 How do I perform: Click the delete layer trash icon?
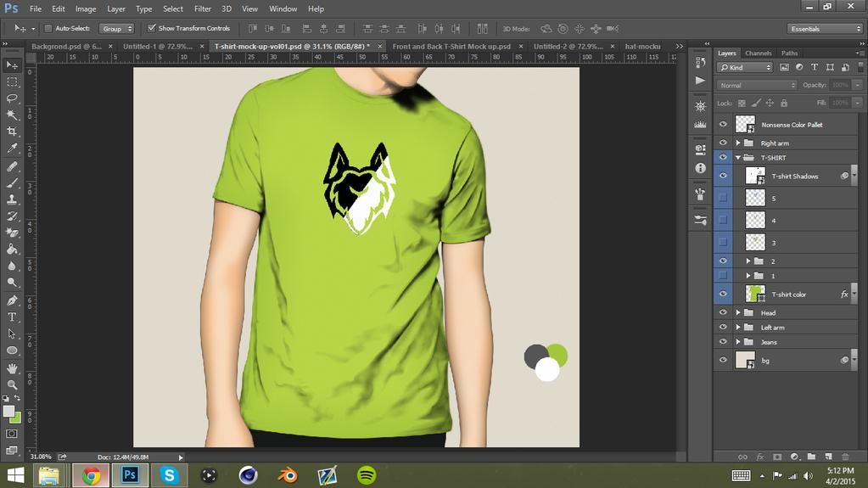coord(845,457)
